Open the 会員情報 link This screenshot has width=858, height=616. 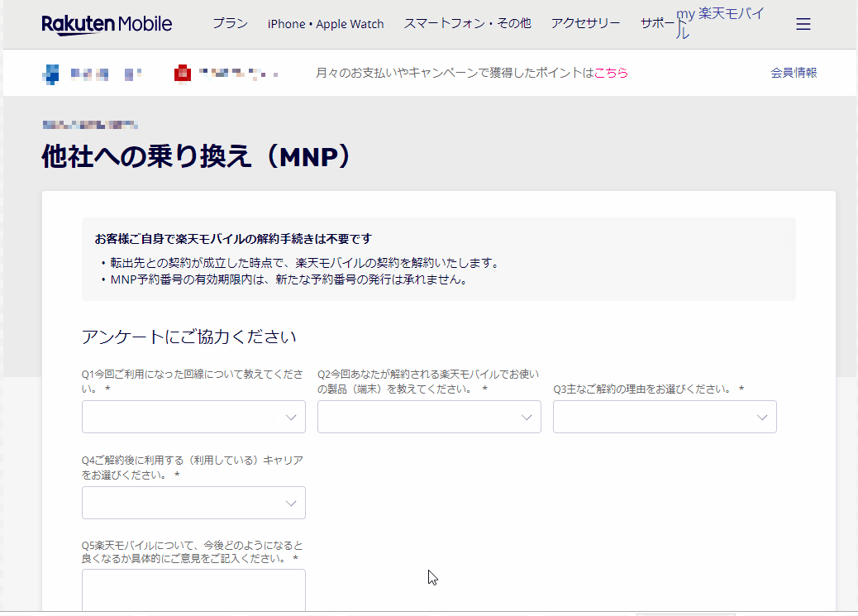point(794,73)
